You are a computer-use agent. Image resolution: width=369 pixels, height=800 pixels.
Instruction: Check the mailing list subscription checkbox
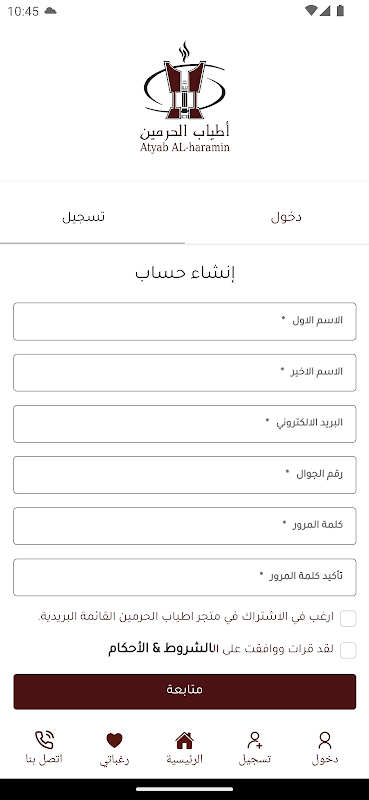(x=348, y=618)
